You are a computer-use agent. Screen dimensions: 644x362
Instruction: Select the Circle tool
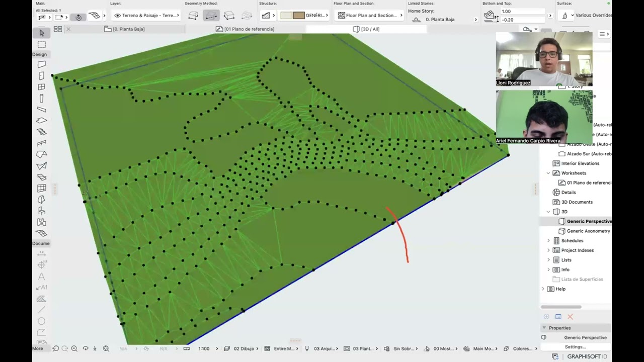pyautogui.click(x=42, y=321)
